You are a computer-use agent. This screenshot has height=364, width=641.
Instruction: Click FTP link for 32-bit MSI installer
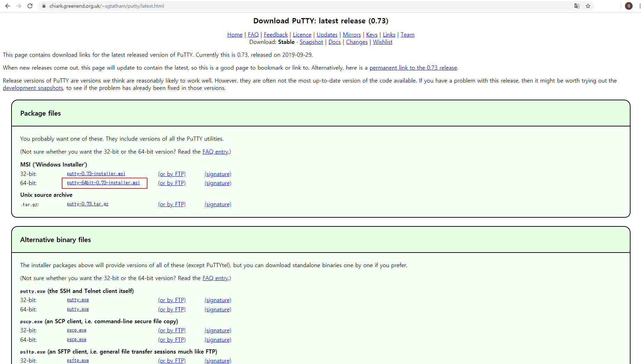tap(172, 174)
